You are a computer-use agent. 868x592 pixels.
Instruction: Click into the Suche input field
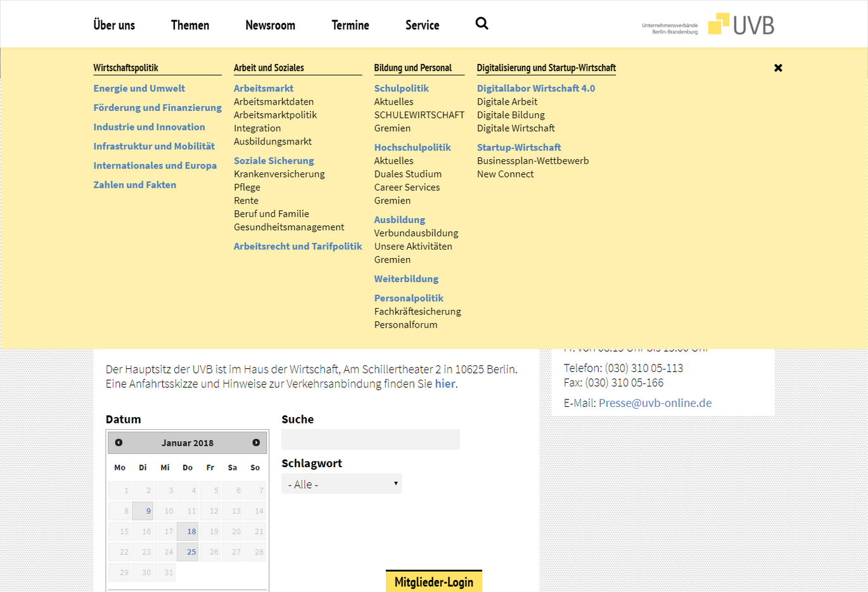pyautogui.click(x=370, y=439)
